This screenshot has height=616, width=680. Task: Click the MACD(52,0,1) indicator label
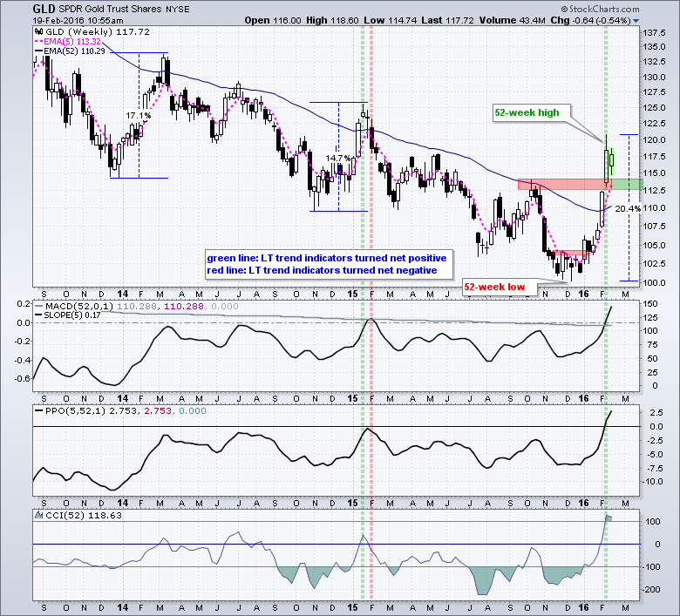[x=79, y=306]
